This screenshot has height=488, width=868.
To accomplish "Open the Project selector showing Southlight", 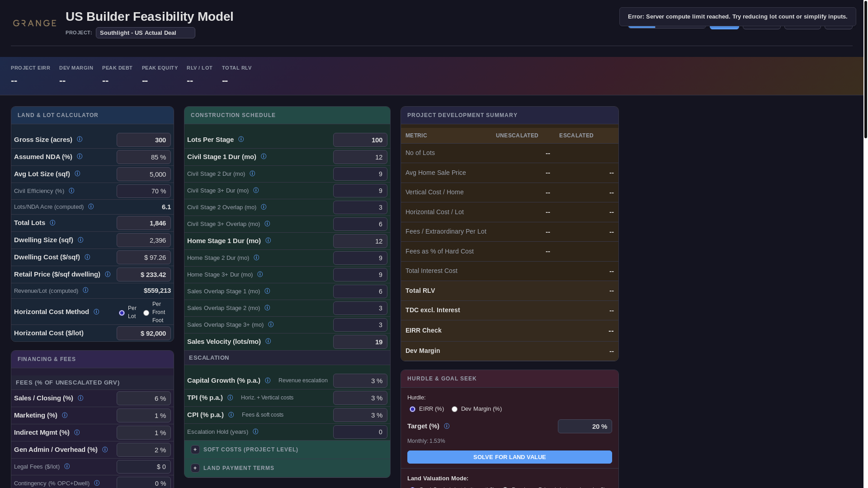I will [146, 33].
